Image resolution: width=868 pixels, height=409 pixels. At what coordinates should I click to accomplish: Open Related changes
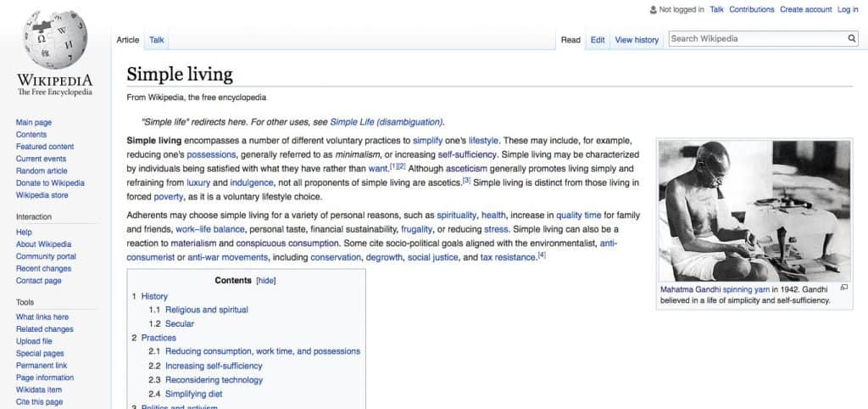[x=45, y=329]
